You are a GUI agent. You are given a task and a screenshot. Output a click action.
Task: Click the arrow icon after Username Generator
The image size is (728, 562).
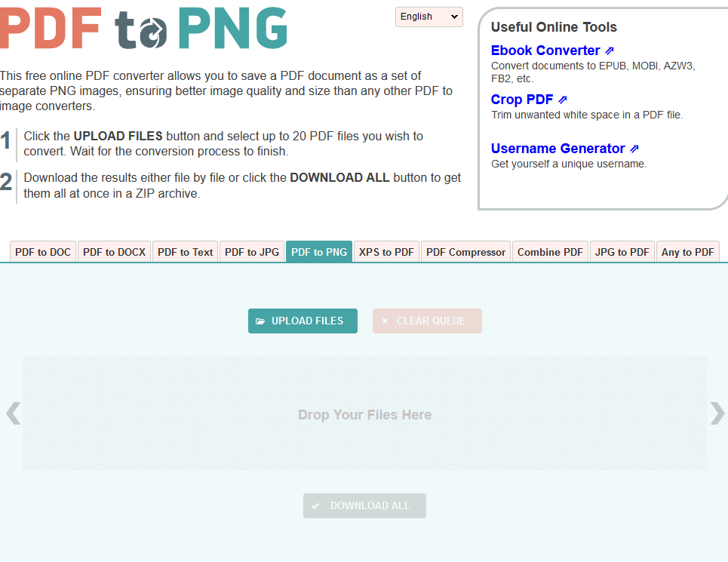[634, 148]
